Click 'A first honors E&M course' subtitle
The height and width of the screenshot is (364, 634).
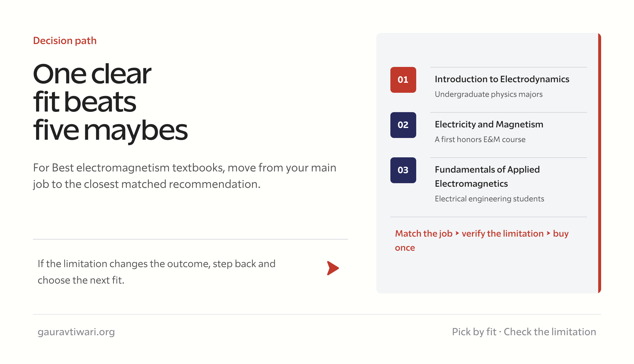[480, 139]
